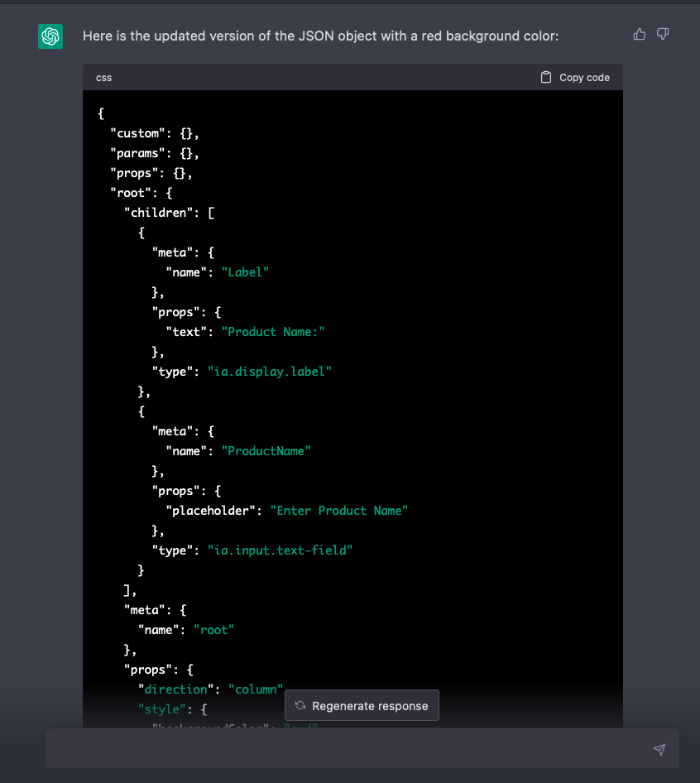700x783 pixels.
Task: Send the message with paper plane icon
Action: point(659,749)
